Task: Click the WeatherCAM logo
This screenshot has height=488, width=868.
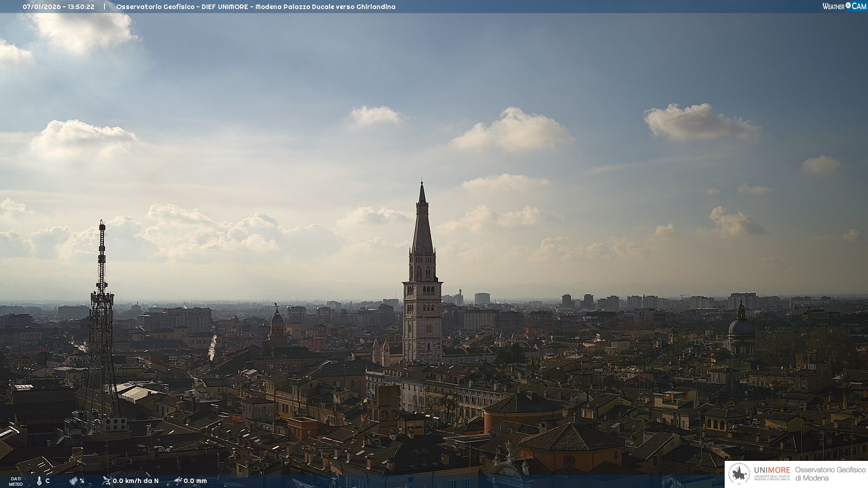Action: [844, 6]
